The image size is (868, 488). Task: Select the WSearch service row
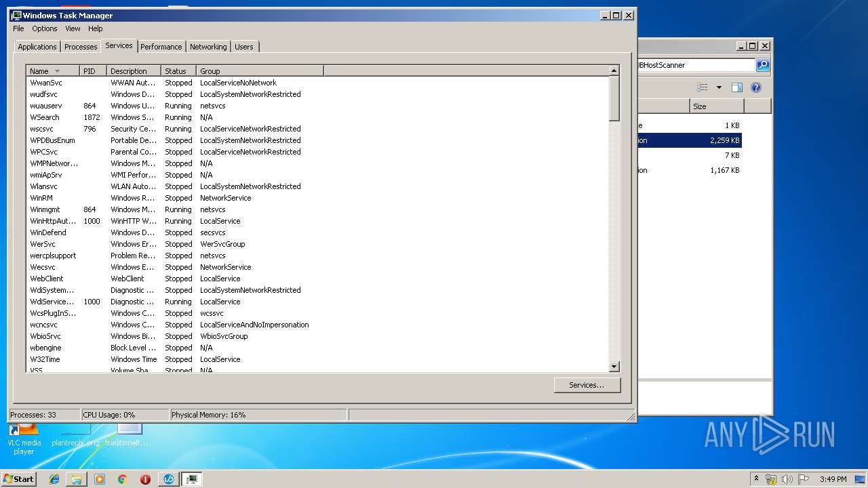[317, 117]
